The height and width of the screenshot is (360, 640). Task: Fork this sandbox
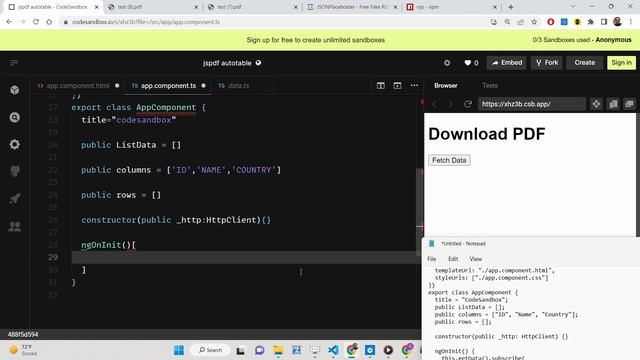547,63
